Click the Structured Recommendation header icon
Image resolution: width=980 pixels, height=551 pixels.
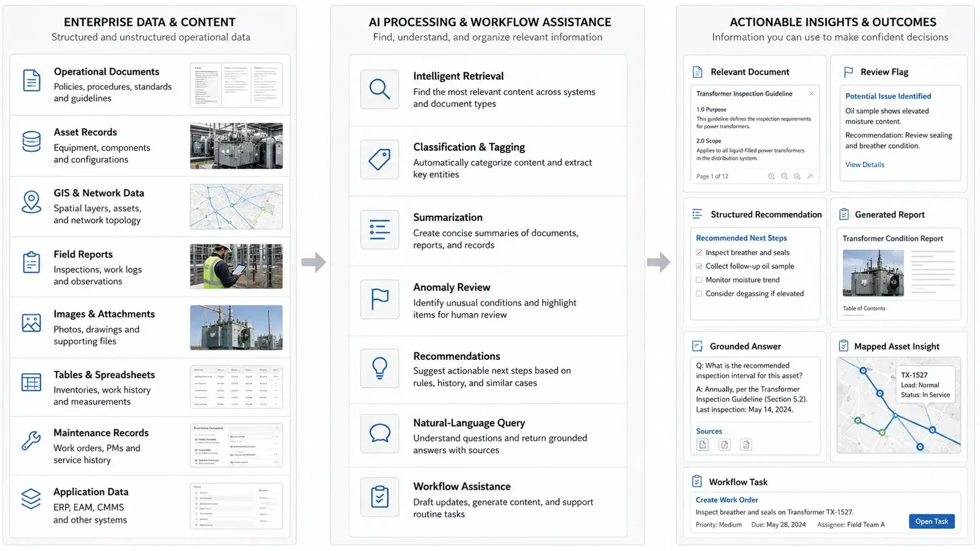697,214
